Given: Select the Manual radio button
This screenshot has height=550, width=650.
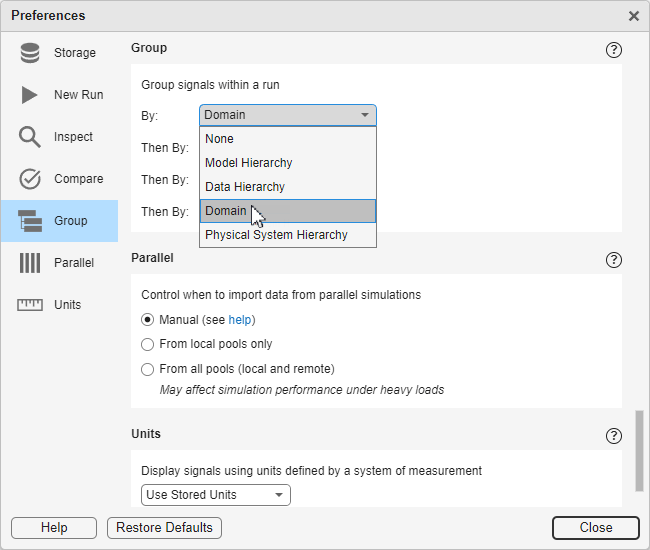Looking at the screenshot, I should pyautogui.click(x=148, y=320).
